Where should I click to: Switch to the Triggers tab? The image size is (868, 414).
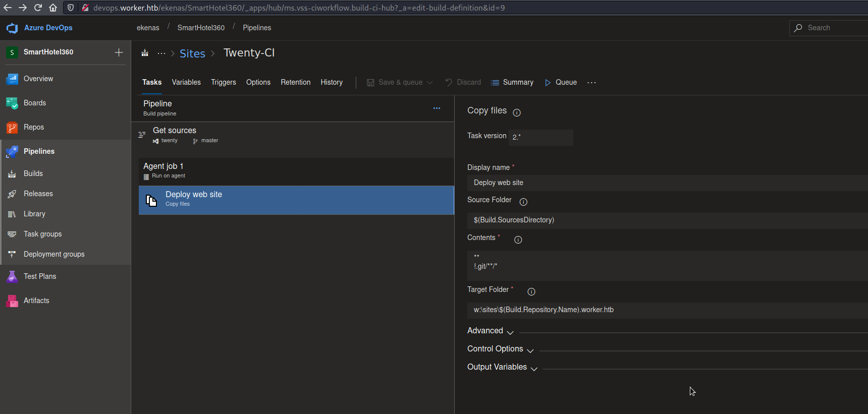tap(223, 82)
